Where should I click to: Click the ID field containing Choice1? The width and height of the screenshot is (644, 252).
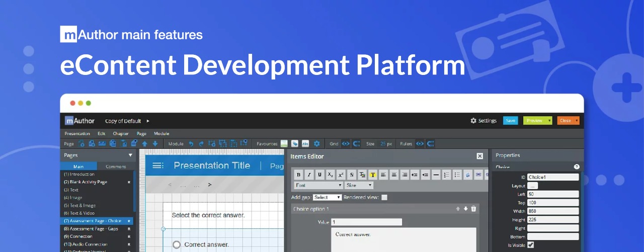pyautogui.click(x=553, y=177)
